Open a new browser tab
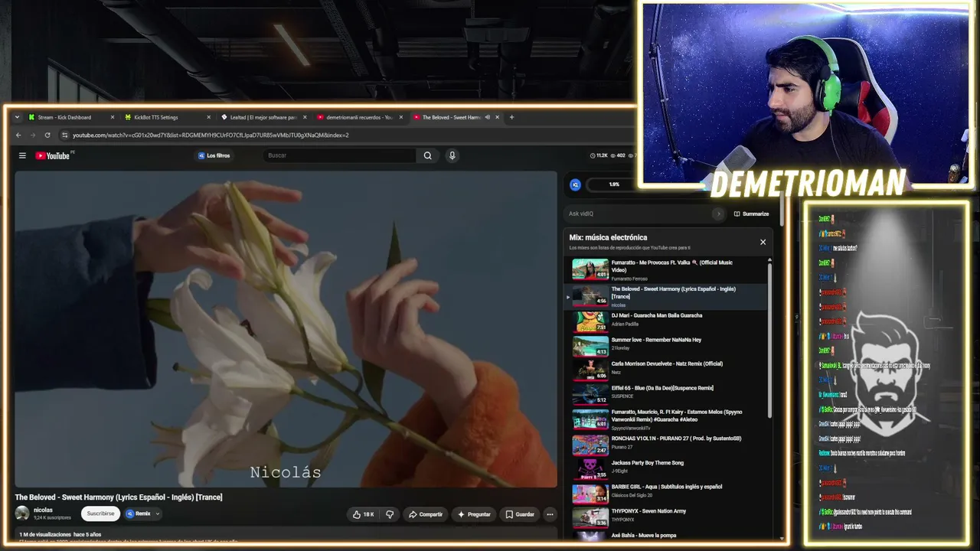Image resolution: width=980 pixels, height=551 pixels. pyautogui.click(x=512, y=117)
